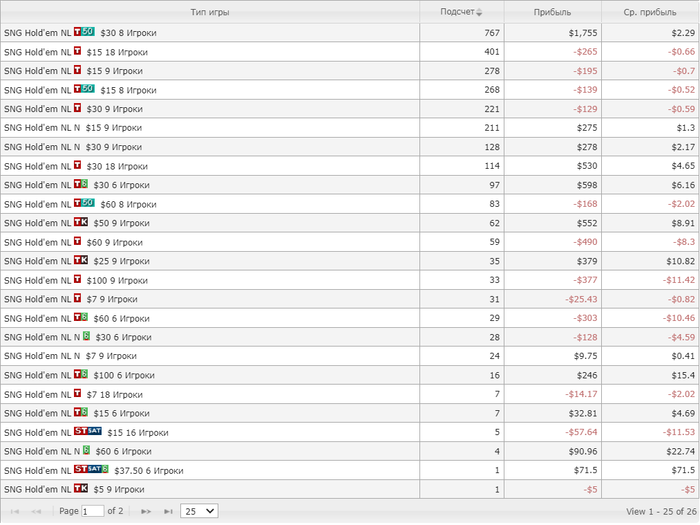The height and width of the screenshot is (525, 700).
Task: Click the page number input field
Action: [92, 511]
